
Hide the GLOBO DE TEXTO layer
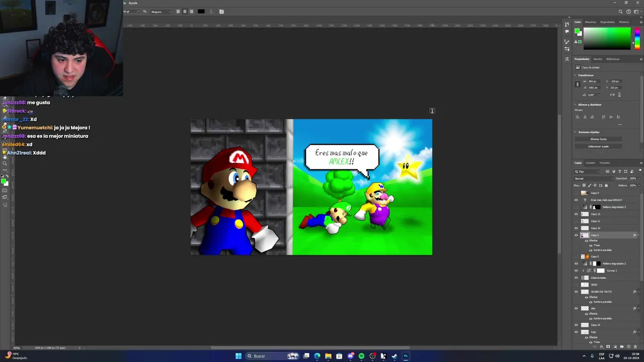(577, 292)
